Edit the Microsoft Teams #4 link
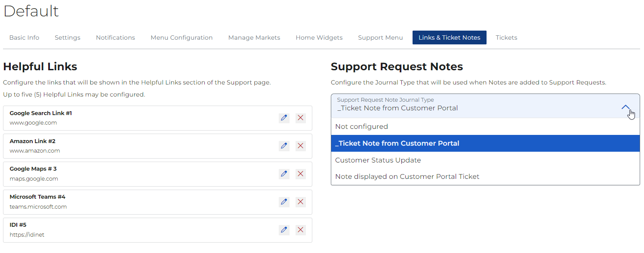This screenshot has height=253, width=644. (284, 202)
